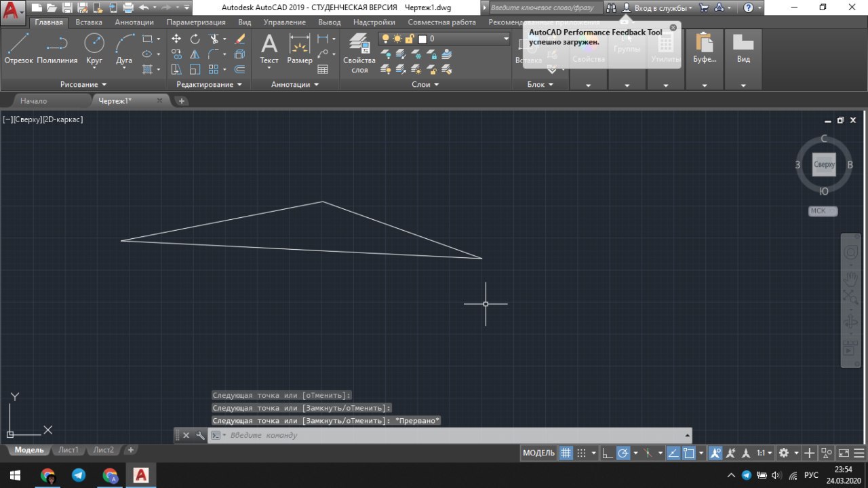Open Telegram from the Windows taskbar
Image resolution: width=868 pixels, height=488 pixels.
click(x=79, y=476)
